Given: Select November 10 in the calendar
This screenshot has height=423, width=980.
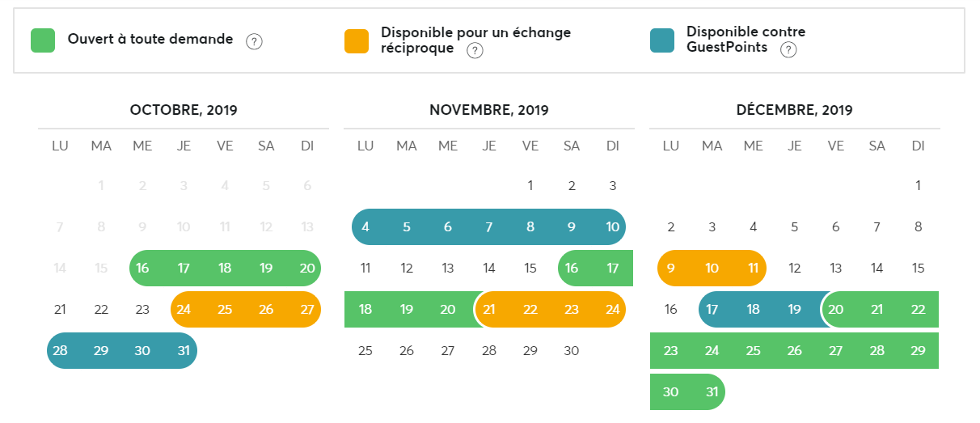Looking at the screenshot, I should coord(612,227).
